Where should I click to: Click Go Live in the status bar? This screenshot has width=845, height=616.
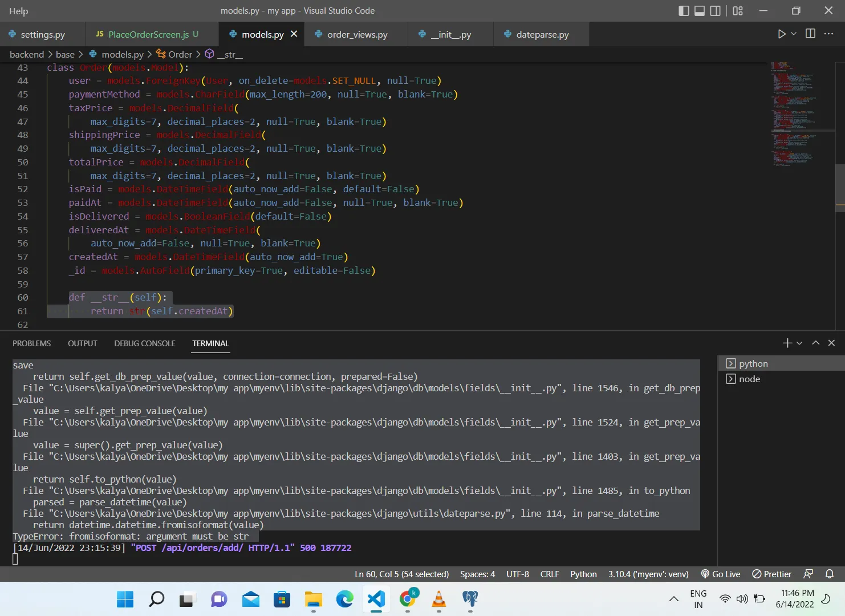[721, 574]
